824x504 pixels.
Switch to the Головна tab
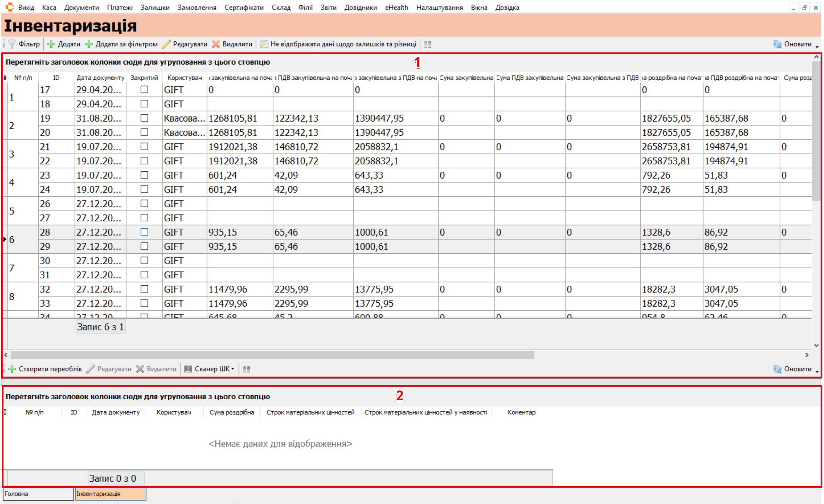point(38,494)
